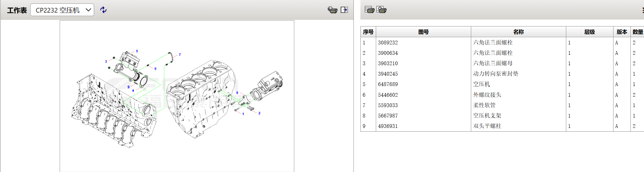Click the 名称 column header
The width and height of the screenshot is (644, 172).
(518, 32)
